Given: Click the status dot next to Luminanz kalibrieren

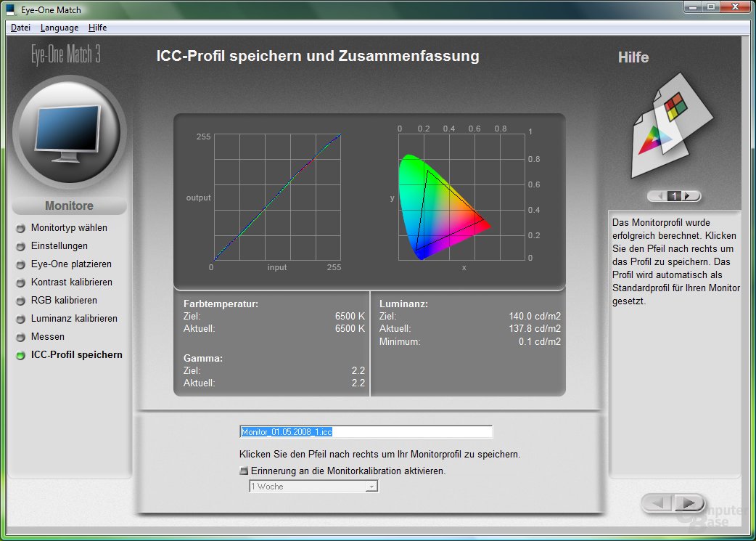Looking at the screenshot, I should click(21, 319).
